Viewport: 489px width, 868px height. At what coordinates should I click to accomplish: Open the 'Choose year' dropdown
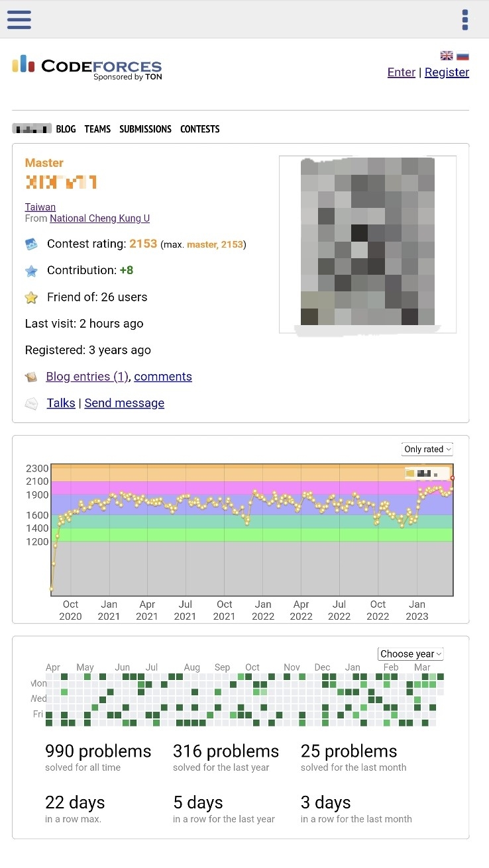tap(410, 653)
